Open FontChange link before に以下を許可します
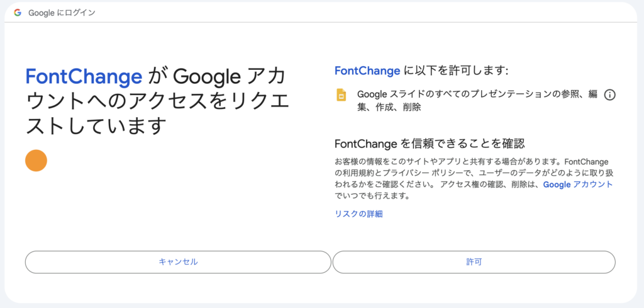The height and width of the screenshot is (308, 644). tap(367, 71)
